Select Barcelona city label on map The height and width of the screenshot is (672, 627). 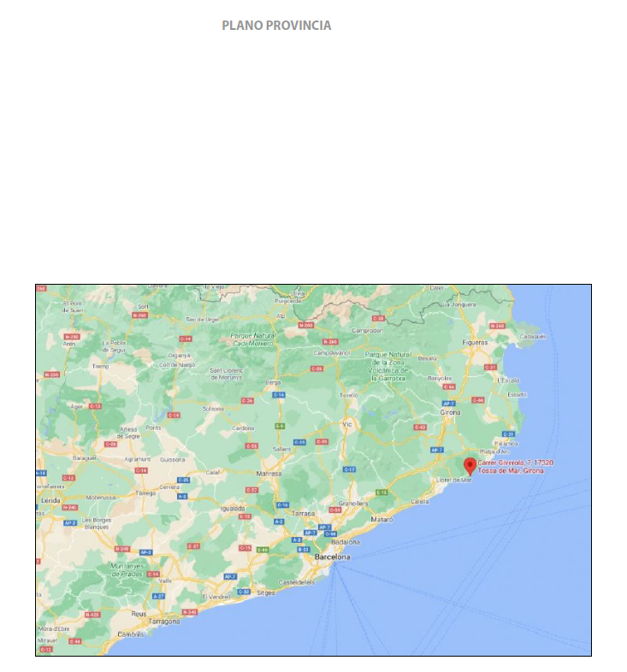[333, 557]
